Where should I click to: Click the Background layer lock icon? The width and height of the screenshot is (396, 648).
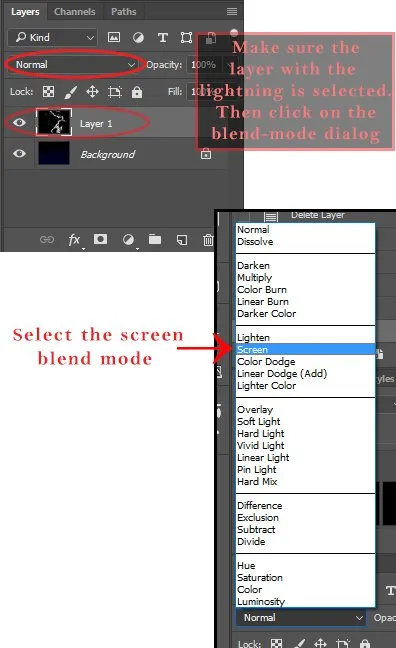click(206, 154)
